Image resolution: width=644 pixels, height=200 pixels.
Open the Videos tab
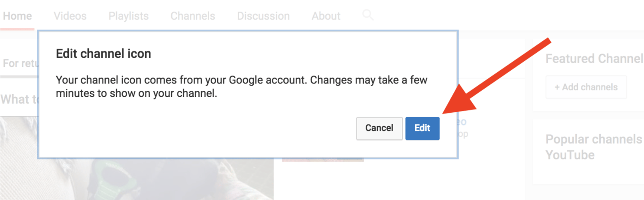(x=70, y=16)
